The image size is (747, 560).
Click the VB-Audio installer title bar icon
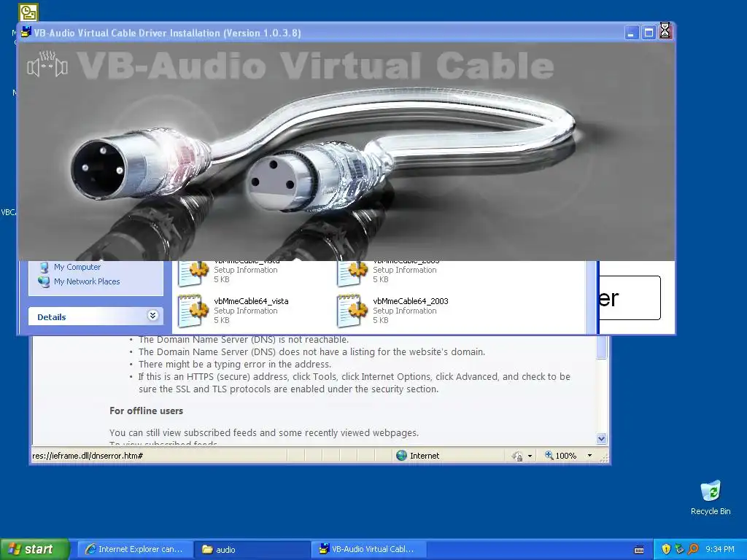pyautogui.click(x=26, y=33)
